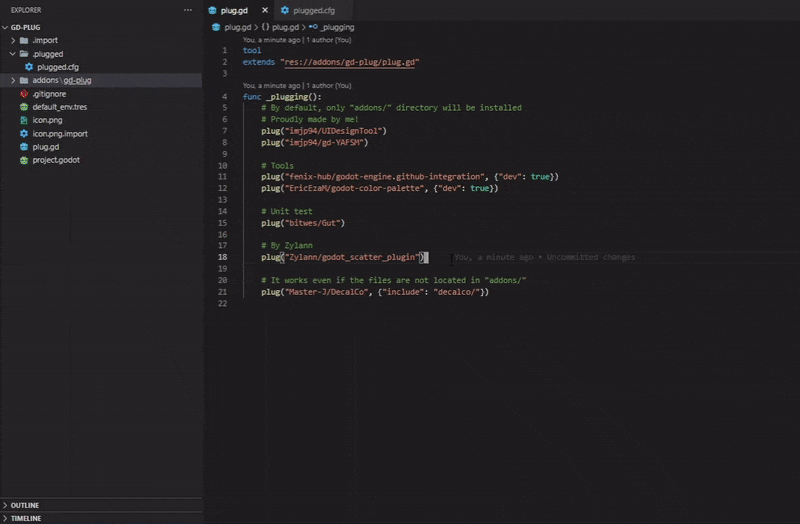
Task: Click the .plugged open folder icon
Action: (24, 54)
